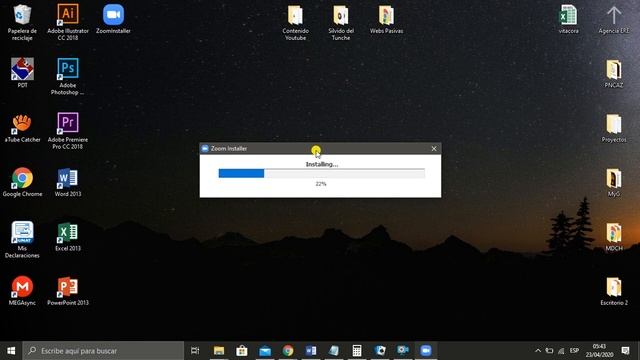Select the Google Chrome desktop shortcut

click(22, 182)
